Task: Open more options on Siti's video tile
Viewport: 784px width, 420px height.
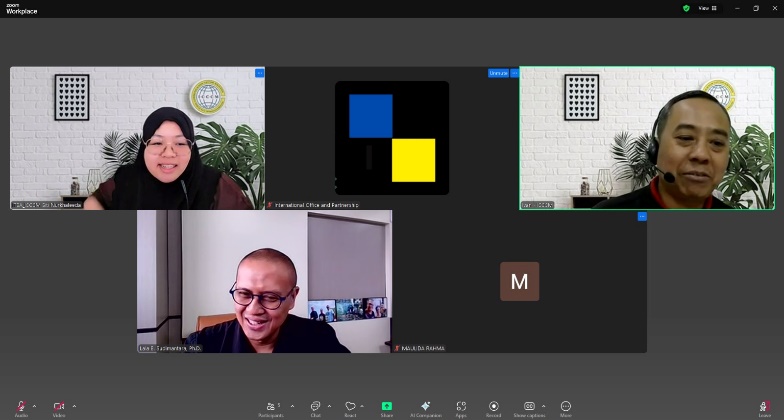Action: pyautogui.click(x=260, y=73)
